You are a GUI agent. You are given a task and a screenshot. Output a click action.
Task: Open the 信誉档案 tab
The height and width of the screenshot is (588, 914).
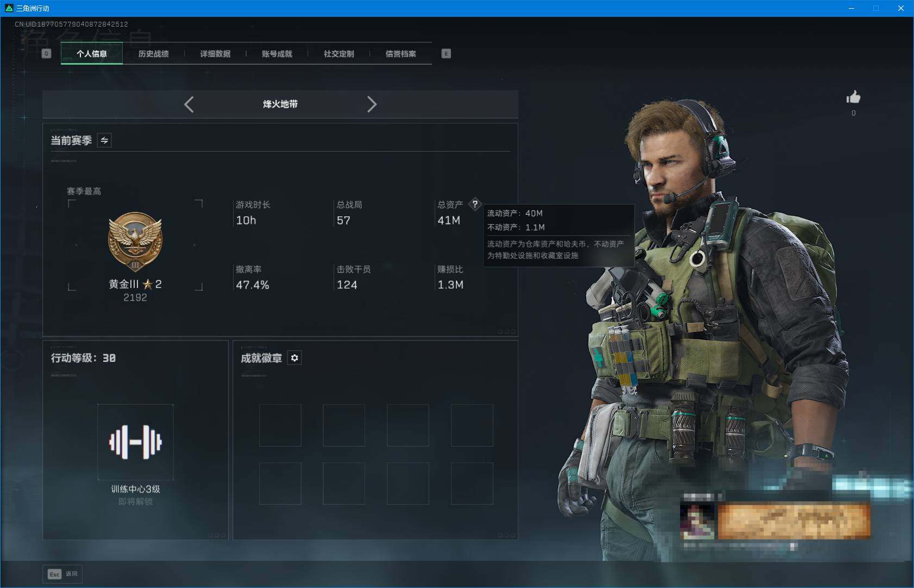401,53
